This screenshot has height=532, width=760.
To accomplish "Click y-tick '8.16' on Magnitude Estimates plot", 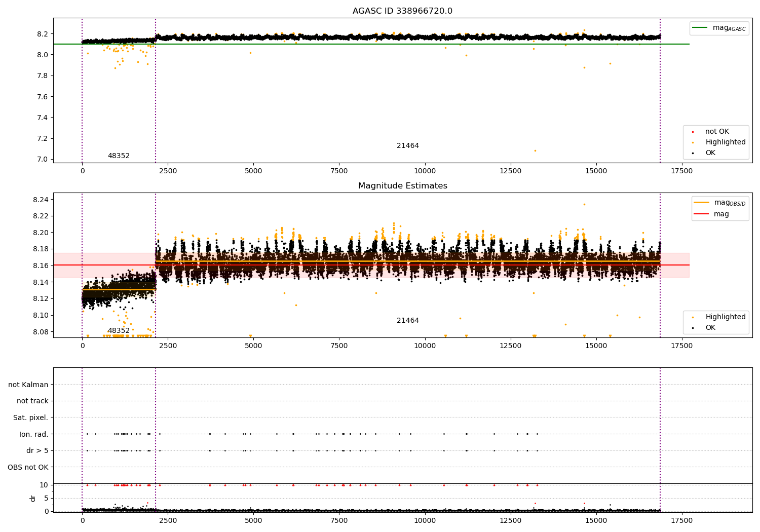I will 40,265.
